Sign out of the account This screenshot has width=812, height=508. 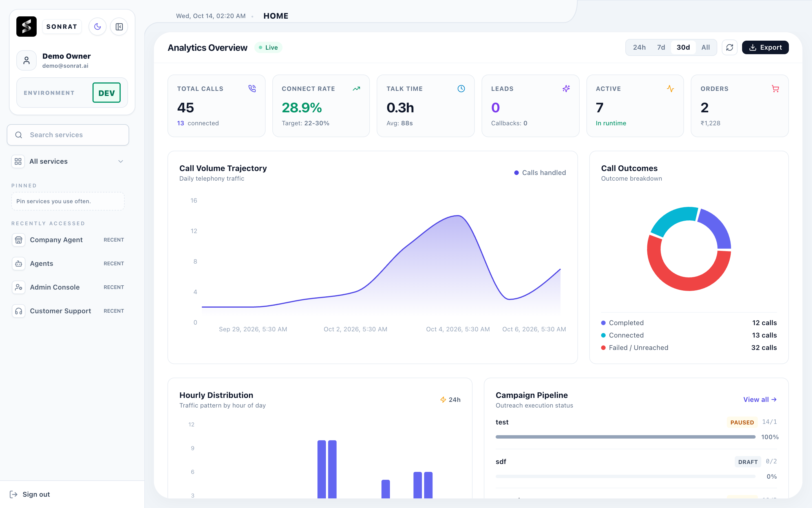[30, 494]
